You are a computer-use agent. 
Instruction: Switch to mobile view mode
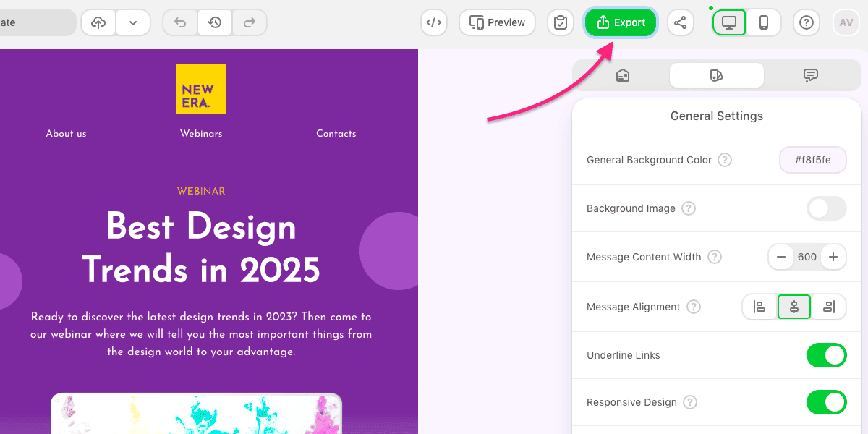764,22
